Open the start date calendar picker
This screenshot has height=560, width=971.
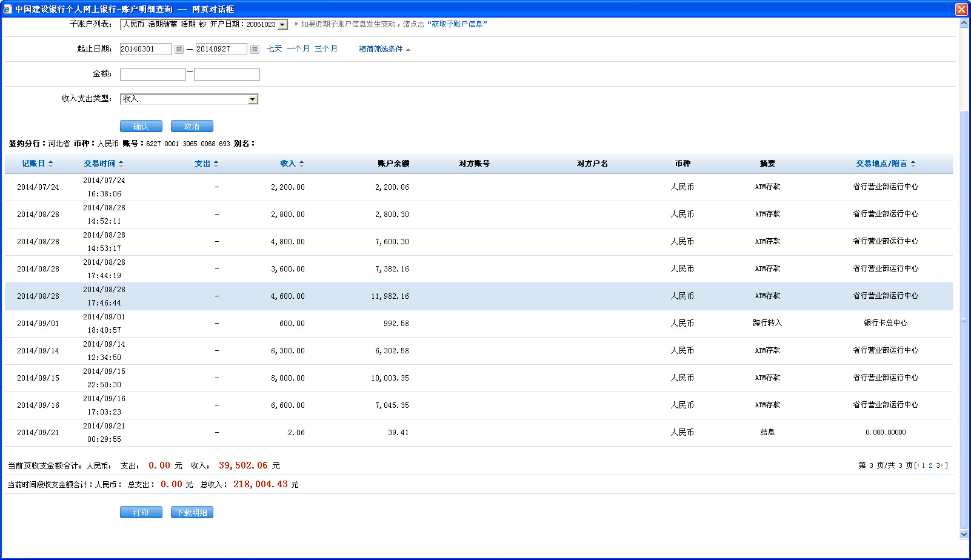tap(179, 49)
